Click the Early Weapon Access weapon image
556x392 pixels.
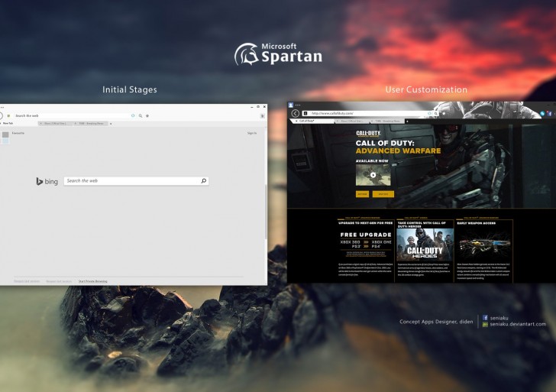click(484, 244)
